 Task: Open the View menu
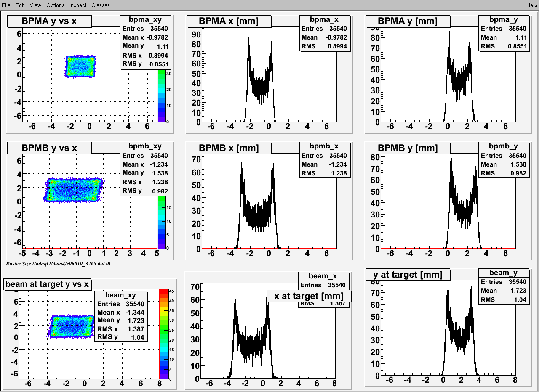pos(35,5)
